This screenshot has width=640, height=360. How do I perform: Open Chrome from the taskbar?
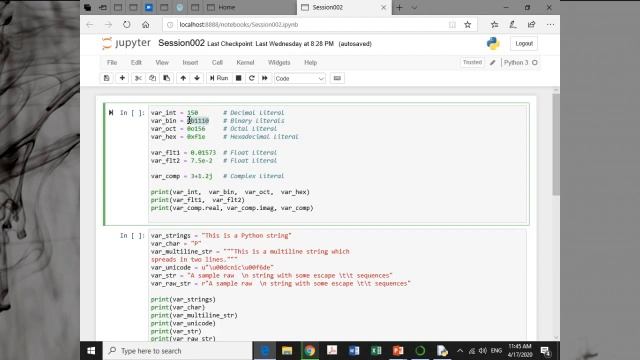coord(310,351)
